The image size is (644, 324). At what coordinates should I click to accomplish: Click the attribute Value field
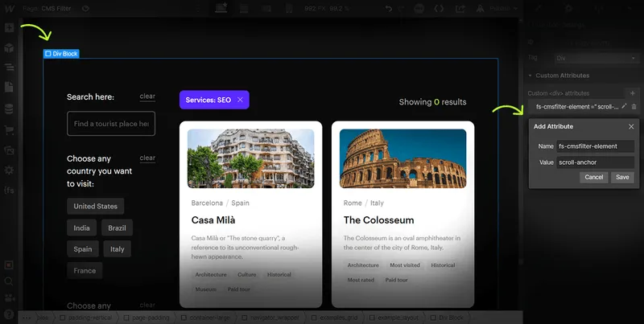pos(596,162)
